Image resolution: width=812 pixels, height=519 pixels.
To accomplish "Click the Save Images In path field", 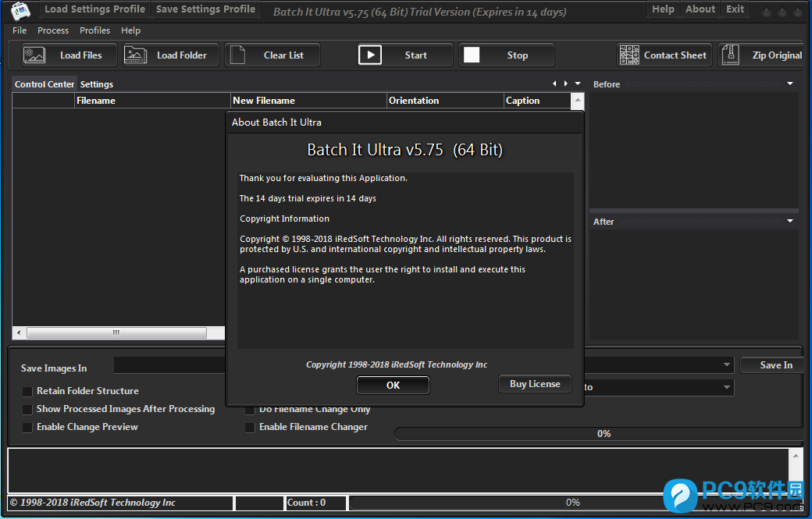I will pyautogui.click(x=422, y=364).
